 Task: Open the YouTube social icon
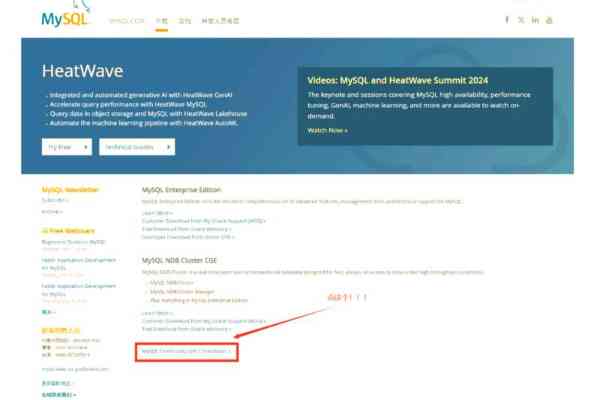[x=549, y=20]
